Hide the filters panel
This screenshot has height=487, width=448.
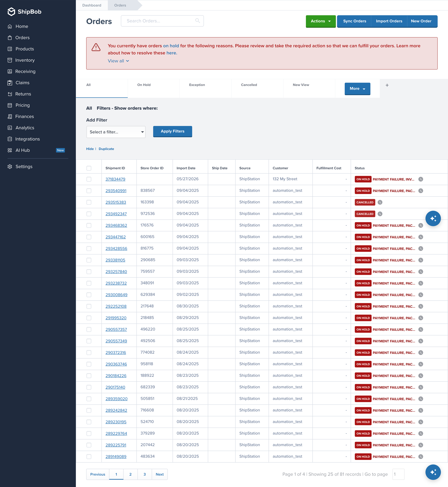click(90, 149)
